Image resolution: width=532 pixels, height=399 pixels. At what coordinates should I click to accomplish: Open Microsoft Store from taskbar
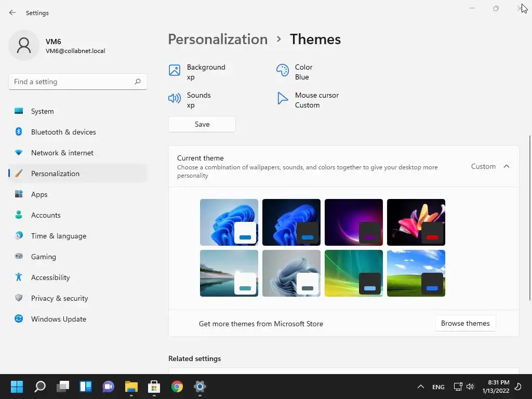coord(154,387)
